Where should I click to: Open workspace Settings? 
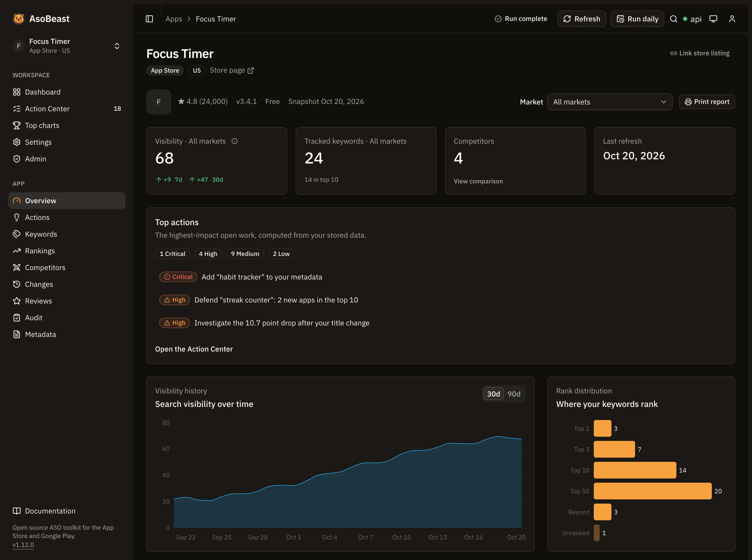67,142
